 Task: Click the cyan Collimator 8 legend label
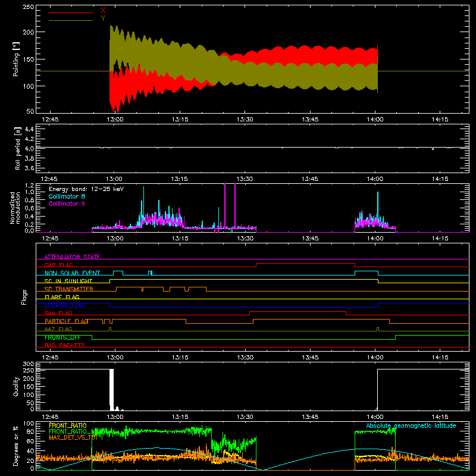coord(67,196)
